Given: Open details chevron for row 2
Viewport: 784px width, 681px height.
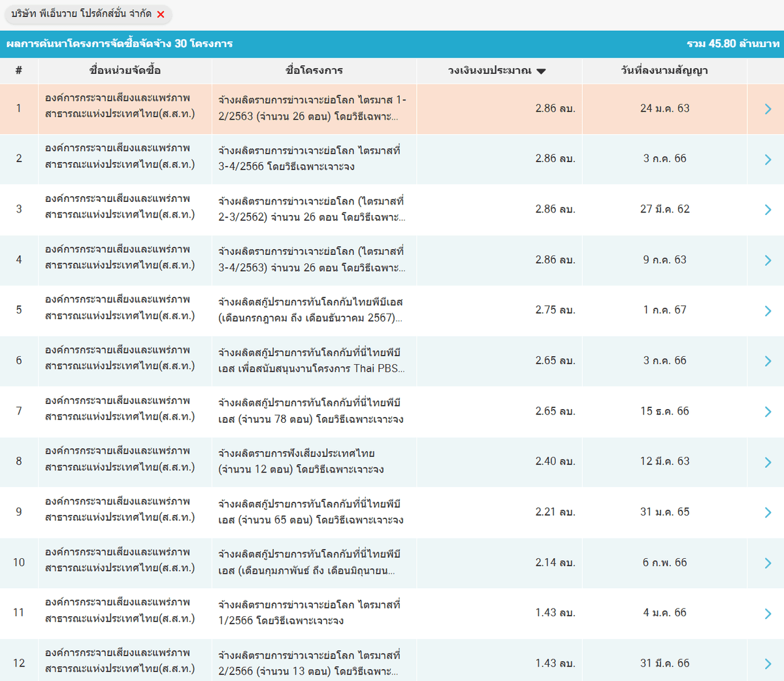Looking at the screenshot, I should pos(768,159).
